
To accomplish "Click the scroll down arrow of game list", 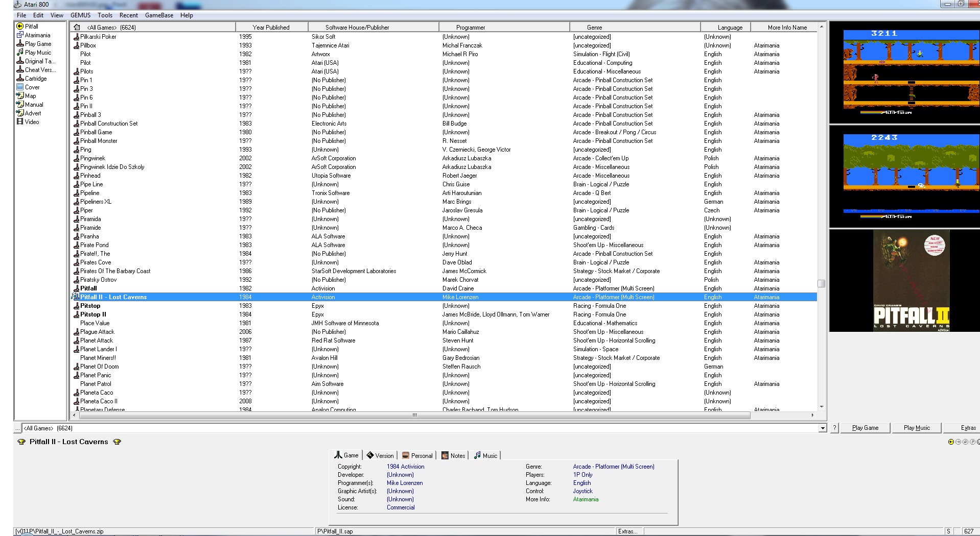I will click(x=821, y=407).
